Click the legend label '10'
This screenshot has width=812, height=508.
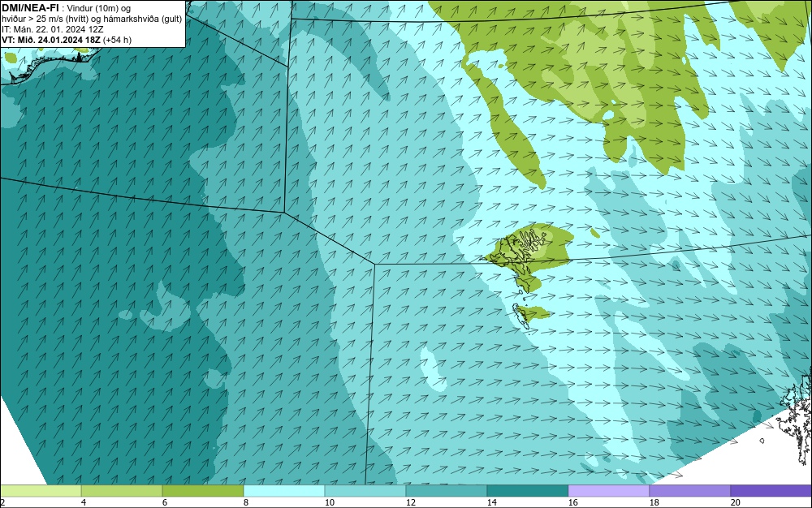330,502
